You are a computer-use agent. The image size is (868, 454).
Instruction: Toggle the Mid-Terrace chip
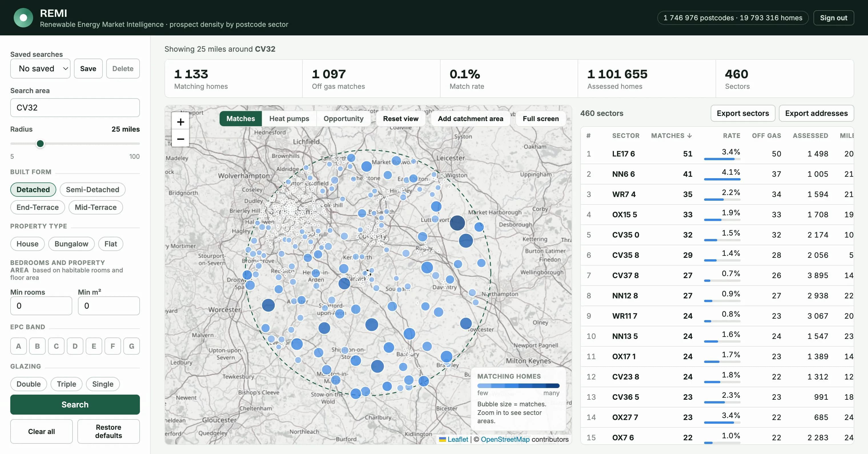[96, 207]
